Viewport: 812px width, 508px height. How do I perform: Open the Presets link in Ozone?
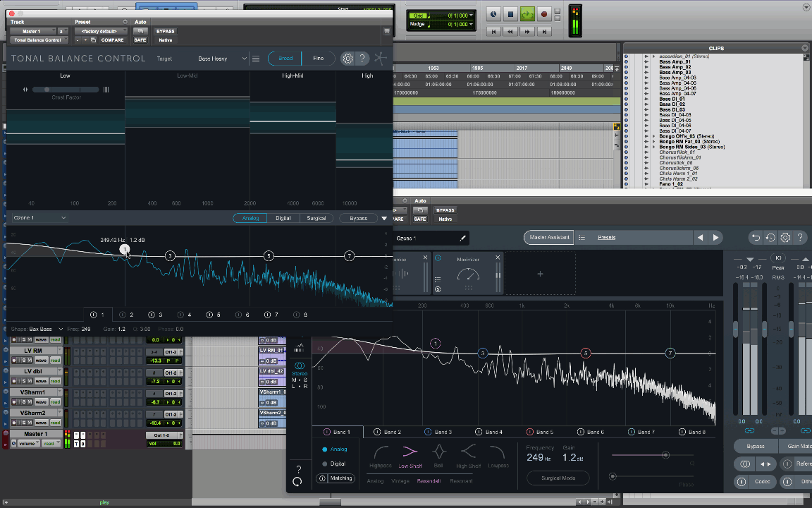click(606, 237)
